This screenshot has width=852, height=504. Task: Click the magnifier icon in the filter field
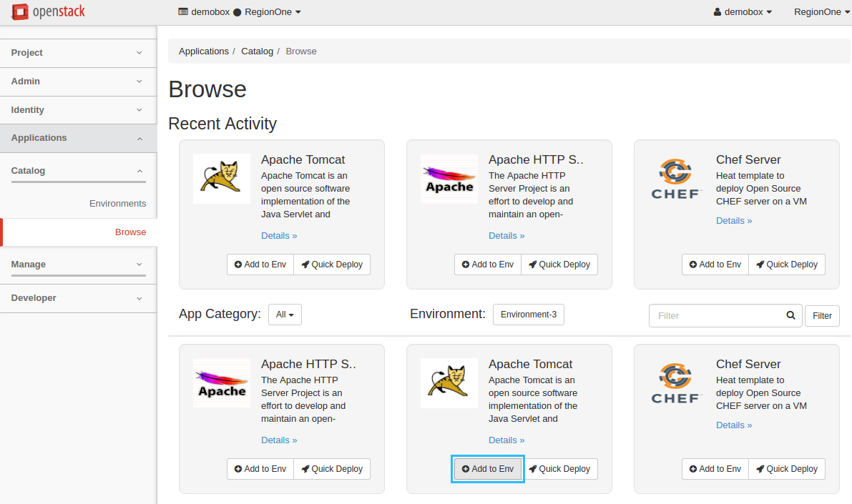(x=790, y=315)
